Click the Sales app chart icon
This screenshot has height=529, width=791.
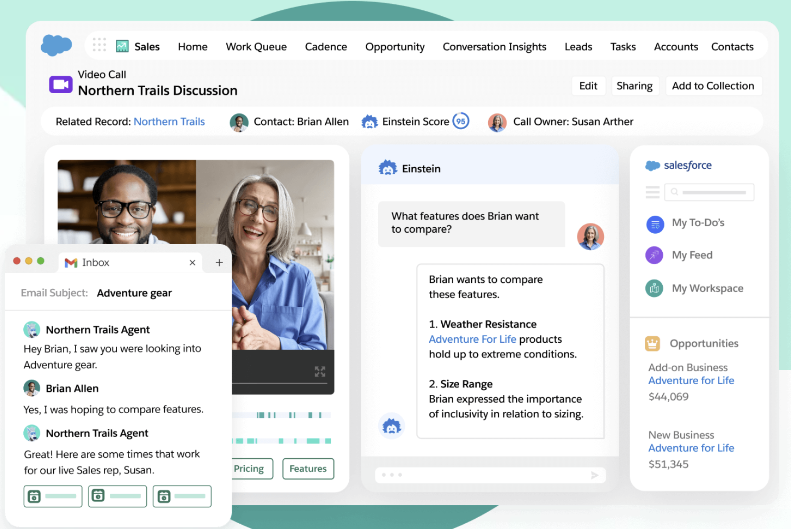coord(122,46)
